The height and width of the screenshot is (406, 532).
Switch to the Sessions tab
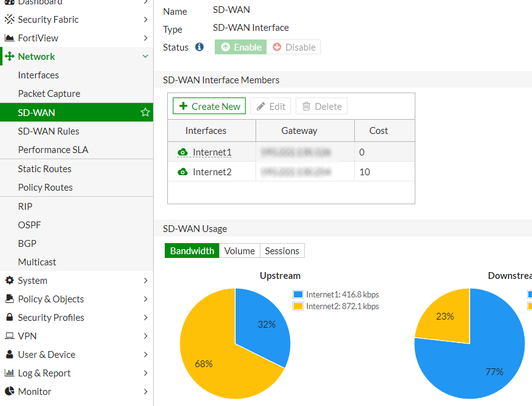pos(281,251)
